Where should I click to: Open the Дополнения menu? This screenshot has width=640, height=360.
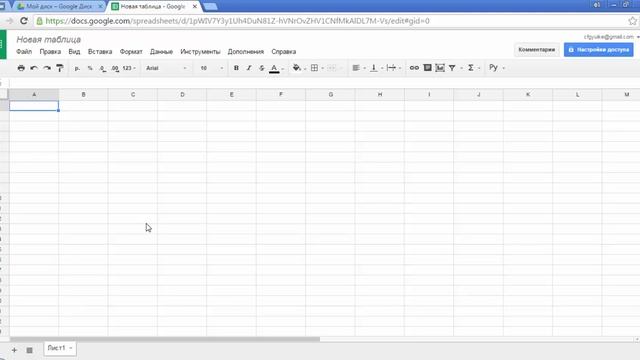pyautogui.click(x=246, y=52)
